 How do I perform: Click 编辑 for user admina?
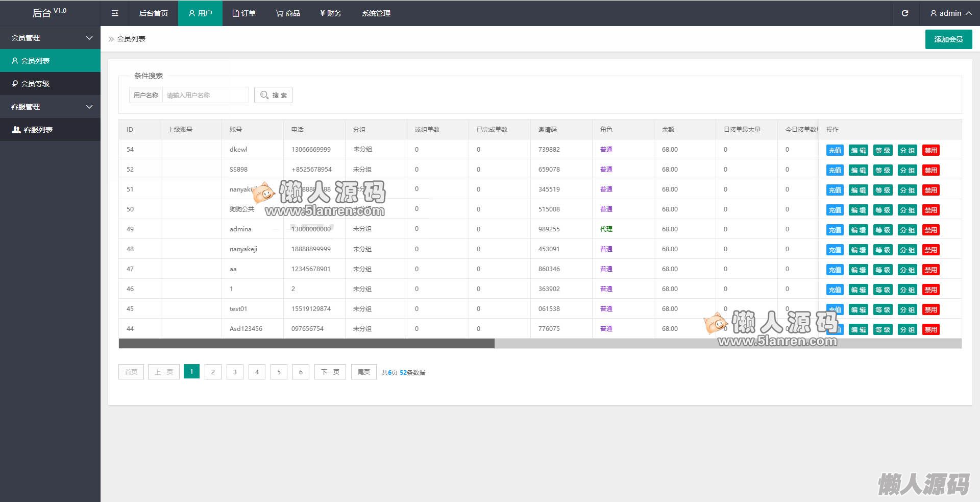(x=858, y=230)
